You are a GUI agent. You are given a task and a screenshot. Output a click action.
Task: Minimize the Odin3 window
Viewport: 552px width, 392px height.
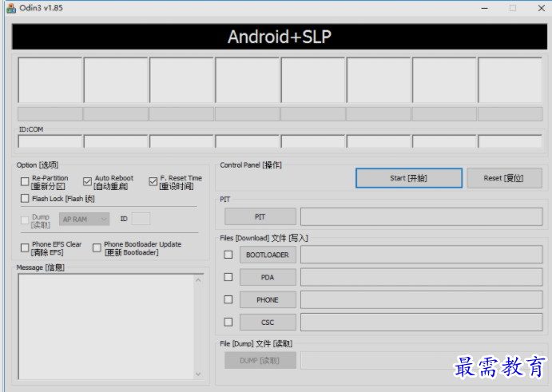pos(485,8)
